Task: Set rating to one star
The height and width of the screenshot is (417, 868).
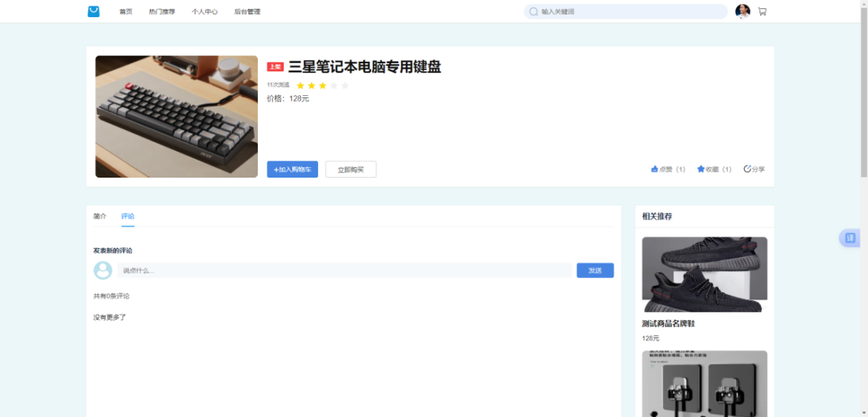Action: pos(300,85)
